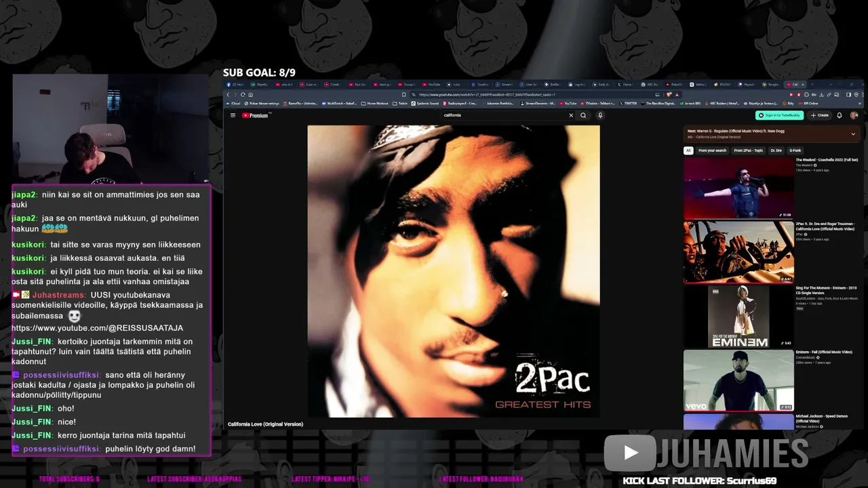Image resolution: width=868 pixels, height=488 pixels.
Task: Open Sing For The Moment Eminem thumbnail
Action: [x=738, y=317]
